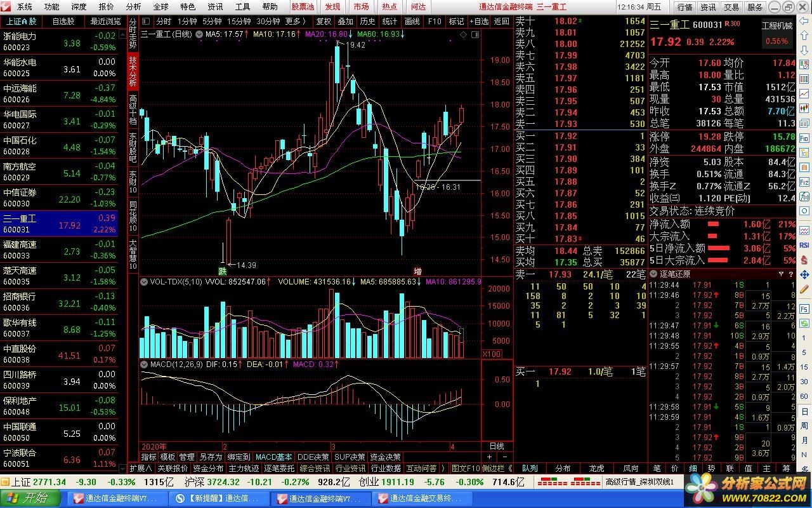Expand the 三一重工(日线) chart dropdown arrow
This screenshot has width=812, height=508.
pos(199,34)
